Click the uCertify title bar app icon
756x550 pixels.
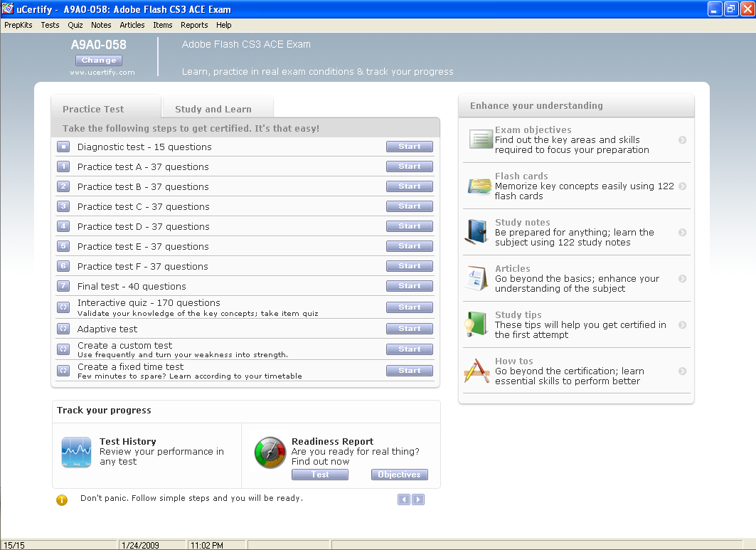[8, 9]
